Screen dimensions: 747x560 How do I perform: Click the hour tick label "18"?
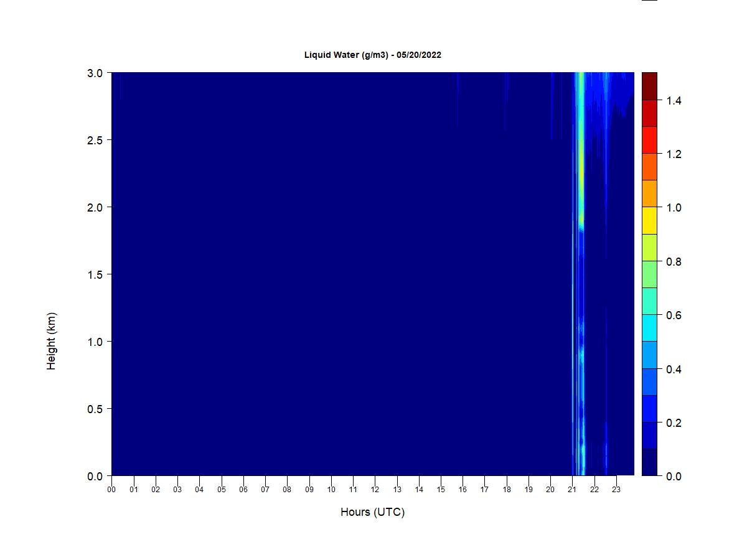[x=507, y=490]
